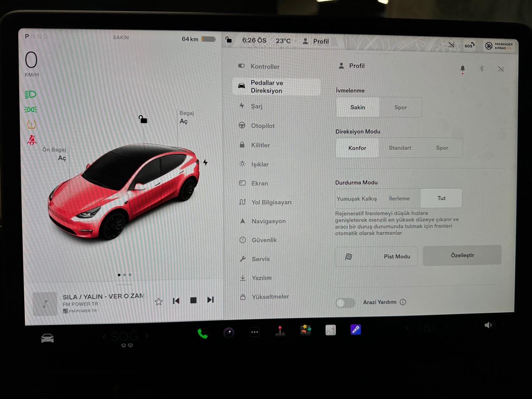Open Bluetooth settings icon
Image resolution: width=532 pixels, height=399 pixels.
[x=481, y=68]
